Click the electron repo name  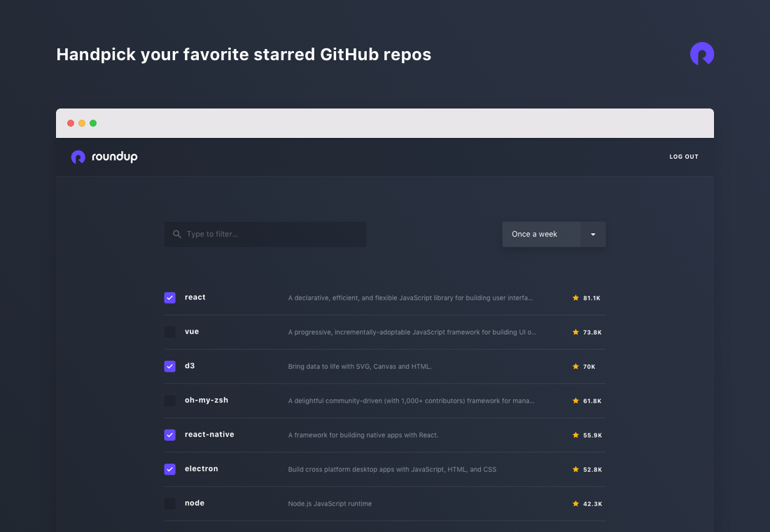tap(202, 468)
